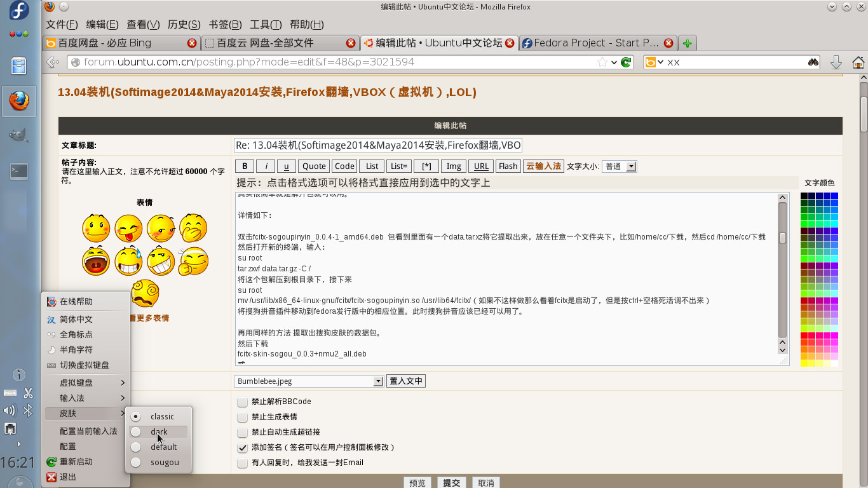Select the sougou skin option

coord(159,462)
